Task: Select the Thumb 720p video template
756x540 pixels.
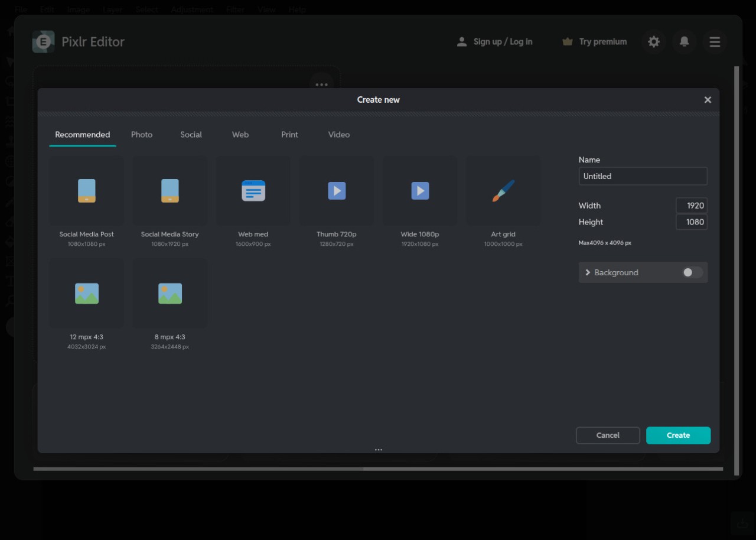Action: coord(337,191)
